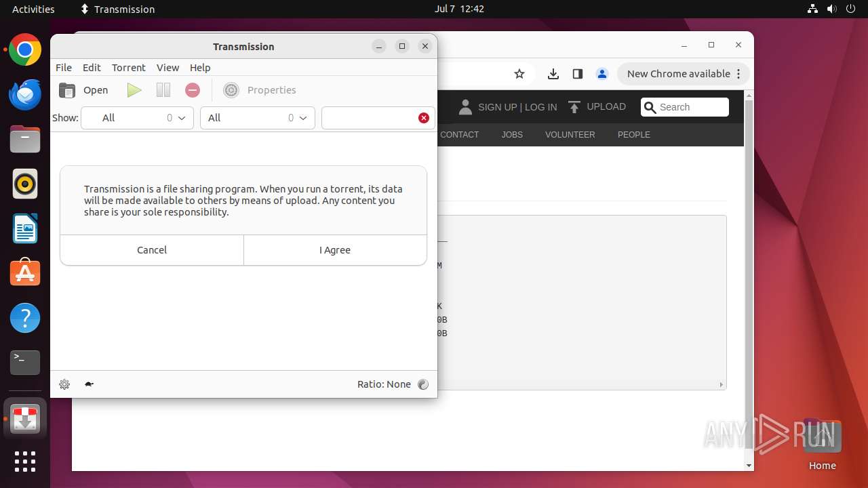Open the Help menu in Transmission
Viewport: 868px width, 488px height.
[x=200, y=68]
